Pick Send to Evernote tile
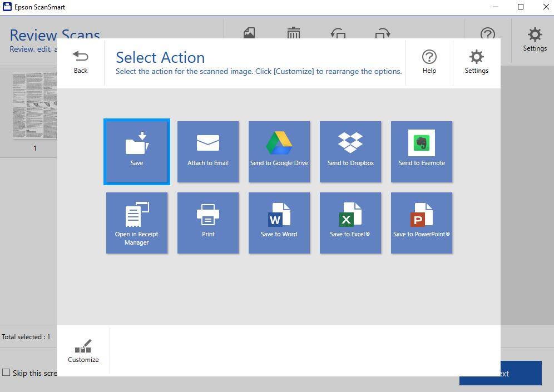 click(422, 151)
